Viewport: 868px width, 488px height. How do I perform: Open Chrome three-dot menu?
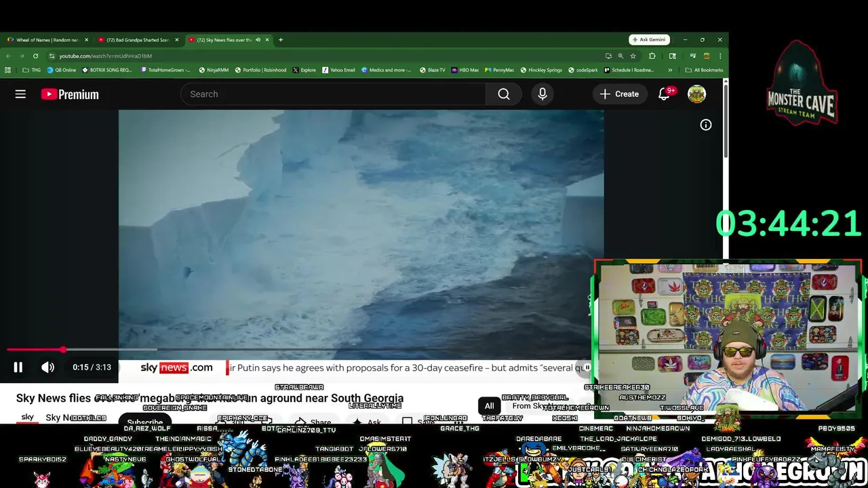click(x=720, y=56)
